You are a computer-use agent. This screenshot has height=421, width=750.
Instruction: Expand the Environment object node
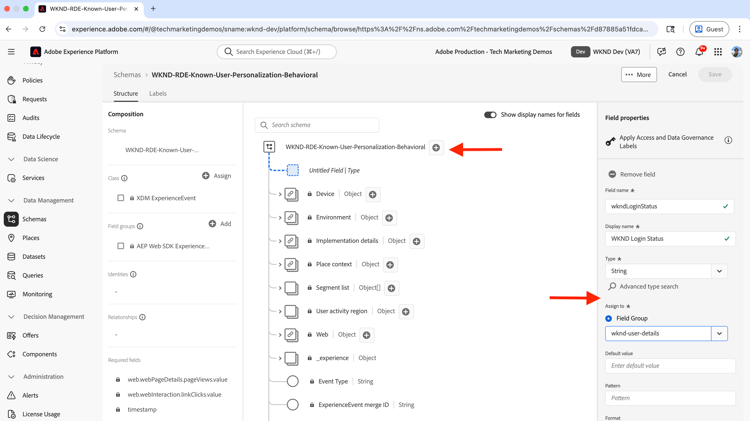point(280,218)
